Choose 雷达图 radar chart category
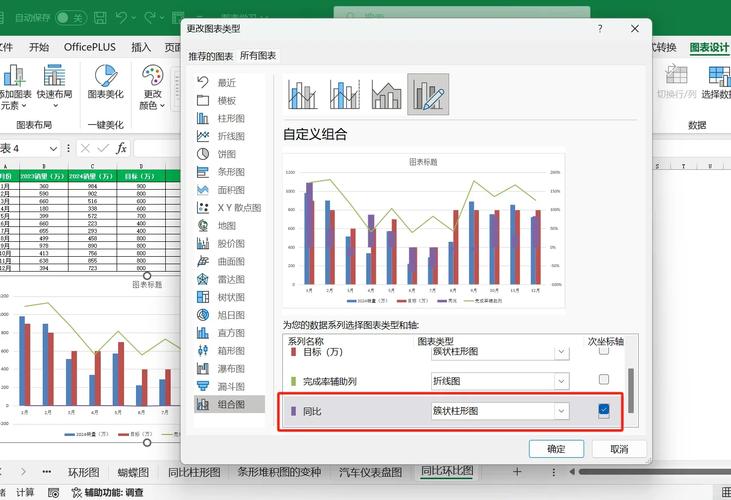 [228, 279]
